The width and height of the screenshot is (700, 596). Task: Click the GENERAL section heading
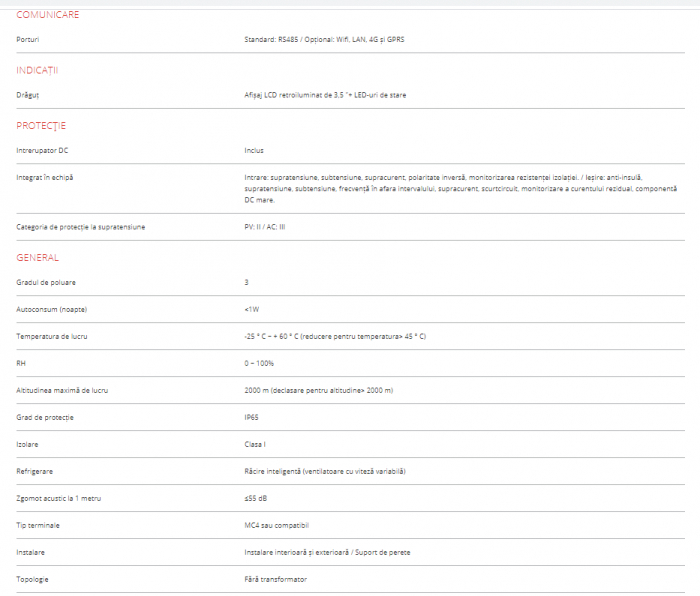(38, 257)
